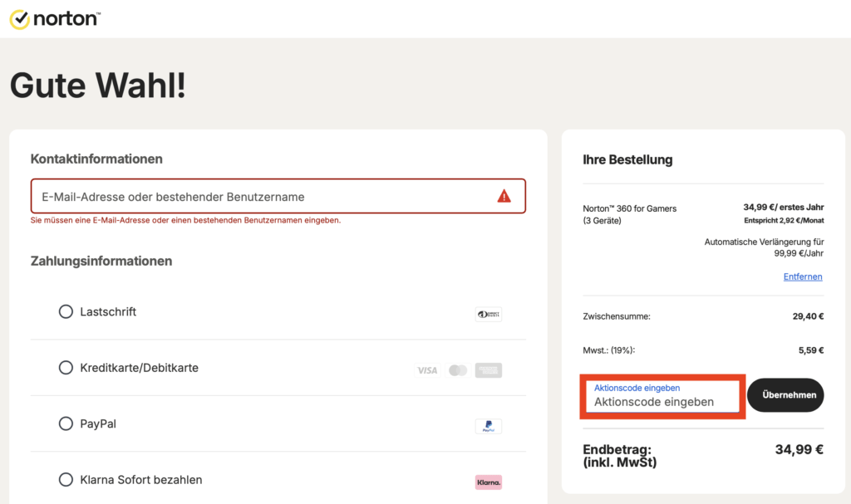Click the Kreditkarte/Debitkarte label text

(x=140, y=367)
